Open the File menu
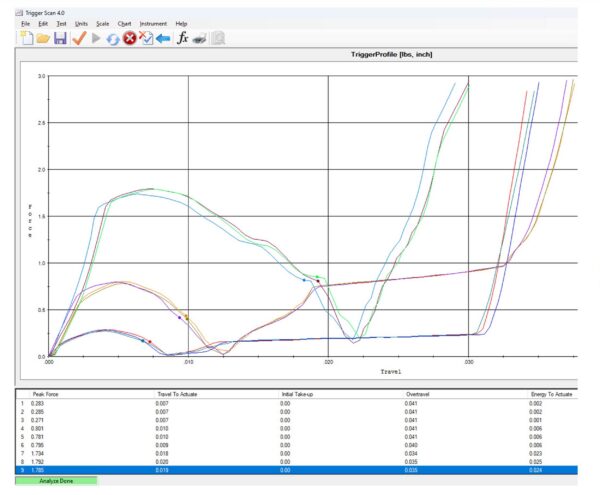 click(x=26, y=23)
